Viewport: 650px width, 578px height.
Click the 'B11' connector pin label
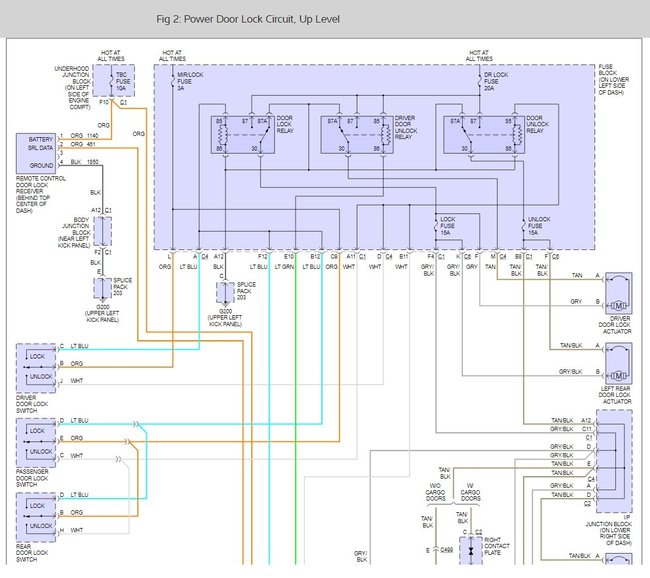coord(404,257)
